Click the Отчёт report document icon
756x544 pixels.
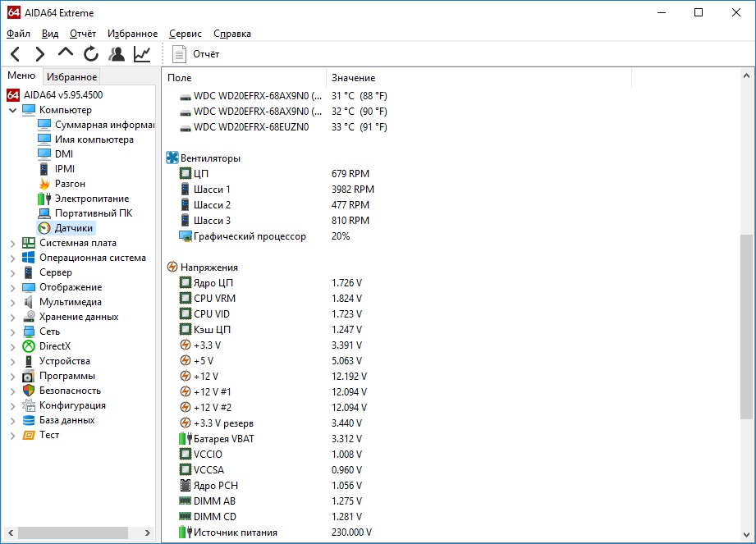180,54
